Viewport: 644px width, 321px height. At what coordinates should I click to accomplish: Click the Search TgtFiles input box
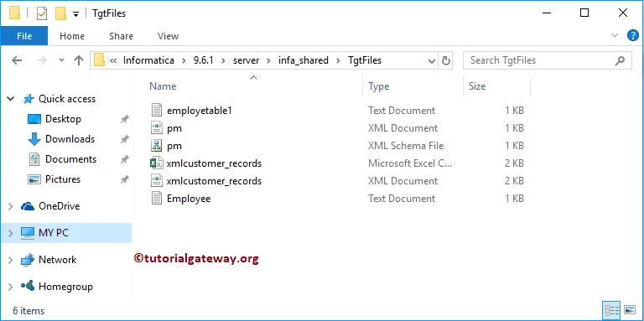pyautogui.click(x=547, y=60)
